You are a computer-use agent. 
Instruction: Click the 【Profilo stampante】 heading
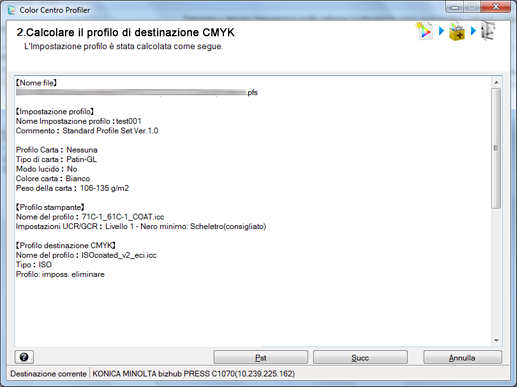[50, 207]
